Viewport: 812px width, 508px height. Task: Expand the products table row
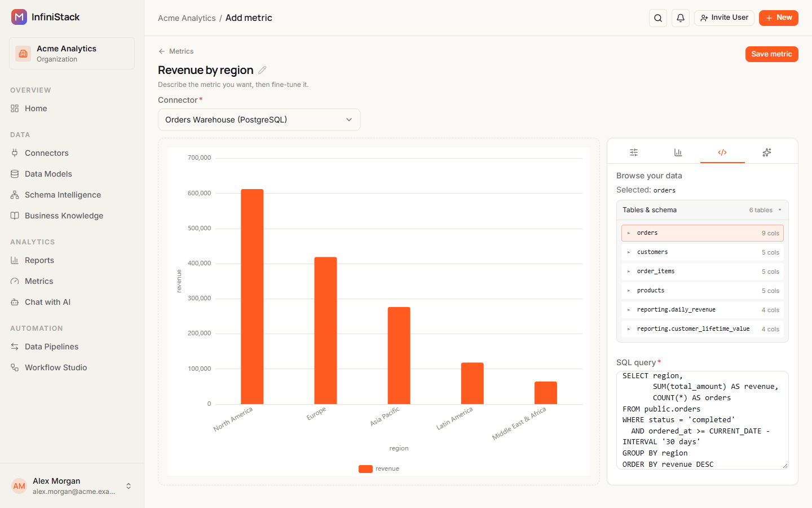[x=703, y=291]
